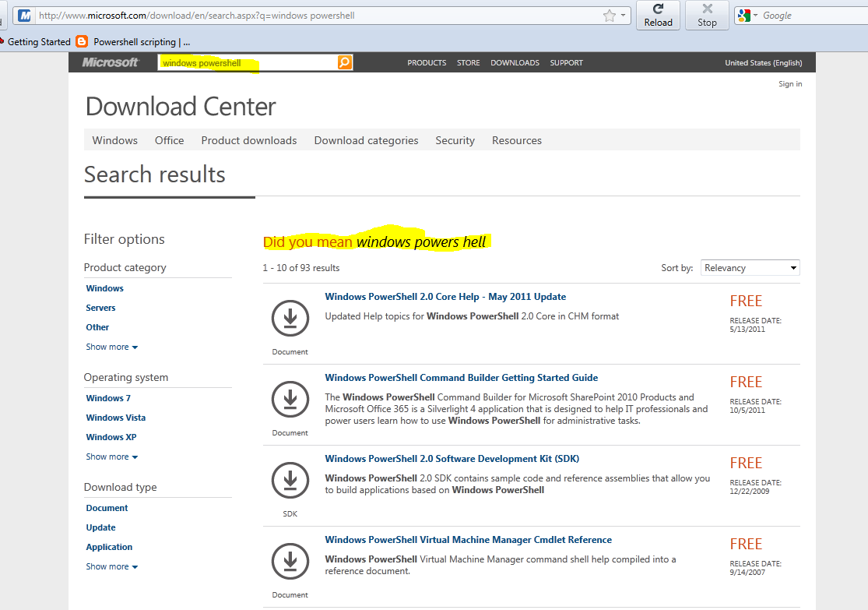Click the Microsoft logo in header
The width and height of the screenshot is (868, 610).
111,62
